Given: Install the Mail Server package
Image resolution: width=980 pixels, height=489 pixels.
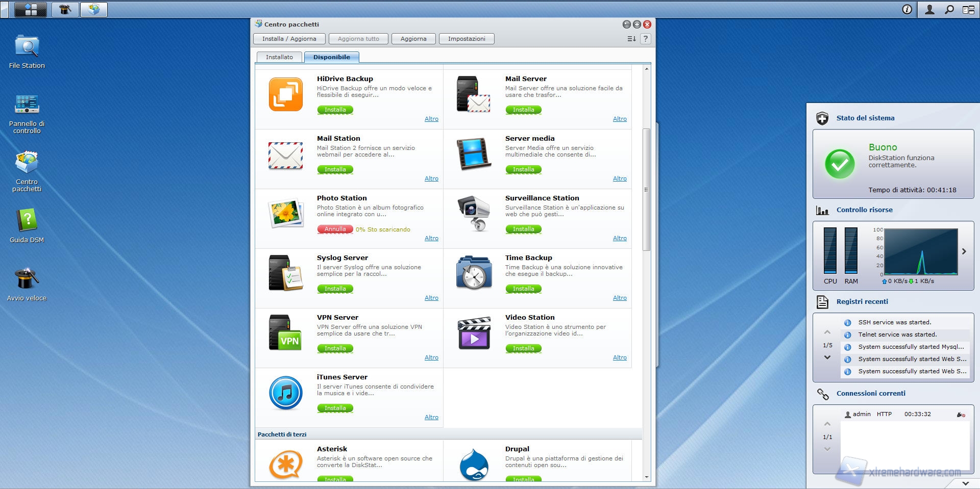Looking at the screenshot, I should coord(523,110).
